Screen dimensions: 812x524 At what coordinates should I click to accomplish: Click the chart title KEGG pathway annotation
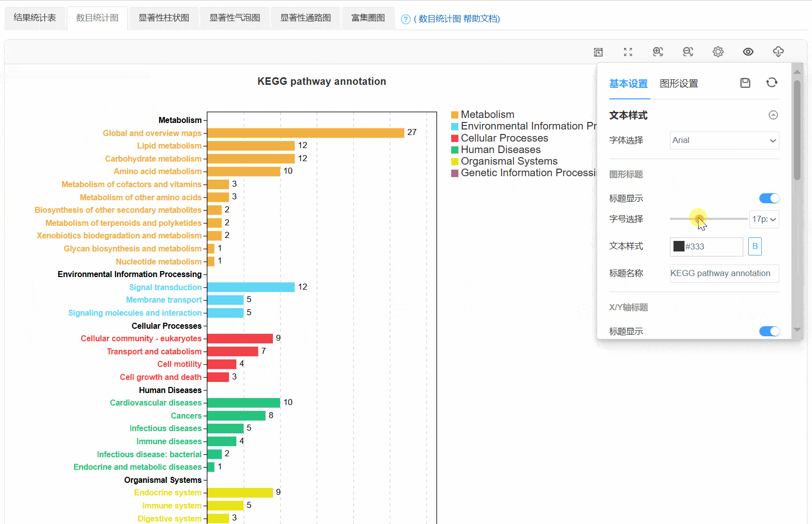pos(322,81)
